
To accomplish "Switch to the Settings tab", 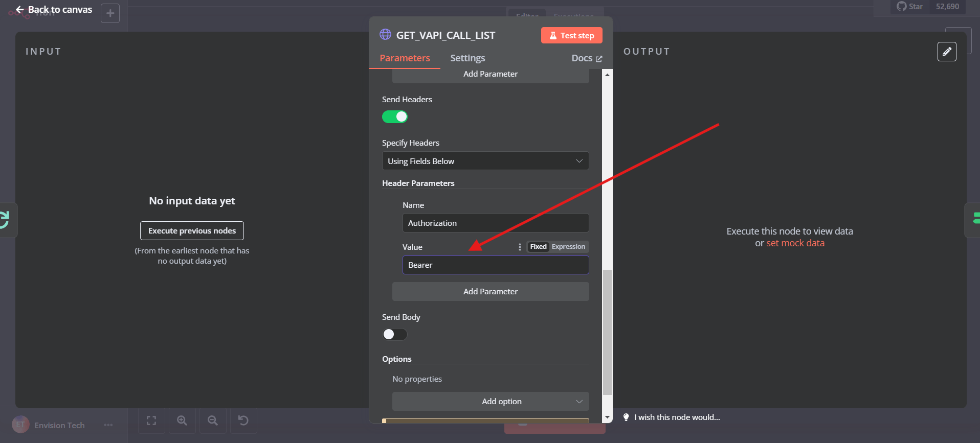I will tap(467, 58).
